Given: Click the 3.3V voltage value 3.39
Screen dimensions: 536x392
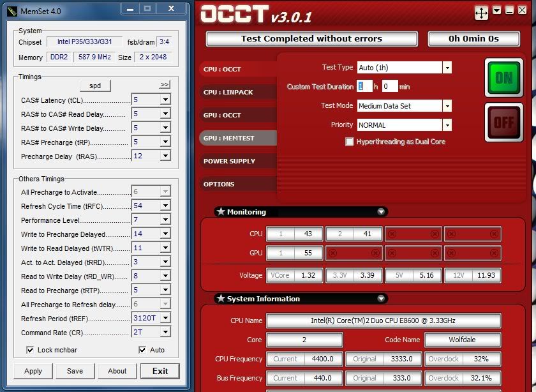Looking at the screenshot, I should click(368, 275).
